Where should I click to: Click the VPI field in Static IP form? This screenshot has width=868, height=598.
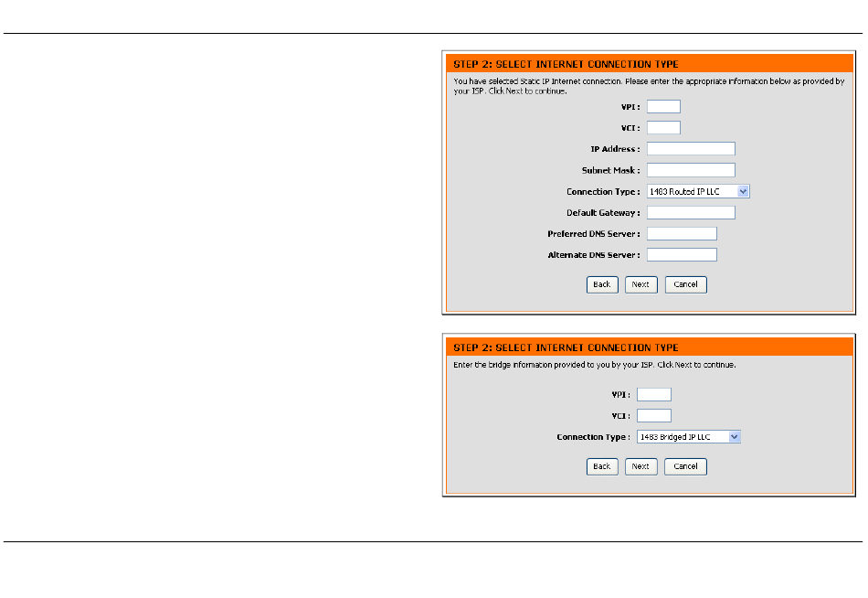pos(663,107)
